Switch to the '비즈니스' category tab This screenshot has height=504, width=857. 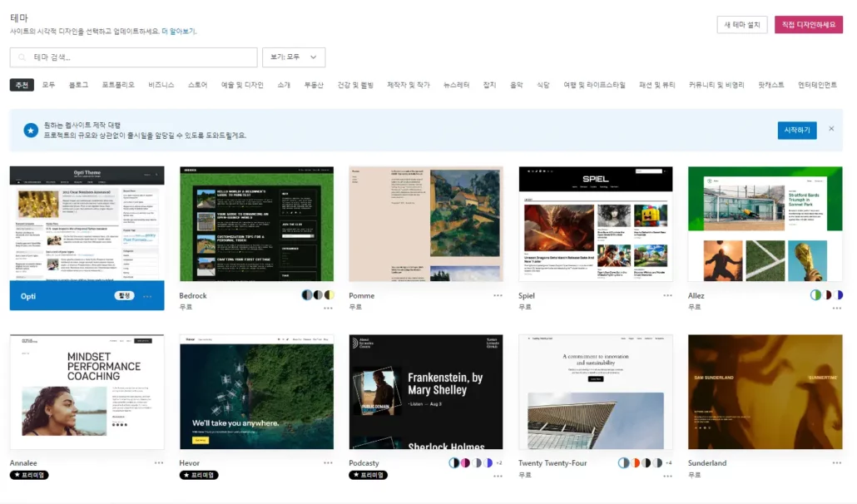[161, 85]
